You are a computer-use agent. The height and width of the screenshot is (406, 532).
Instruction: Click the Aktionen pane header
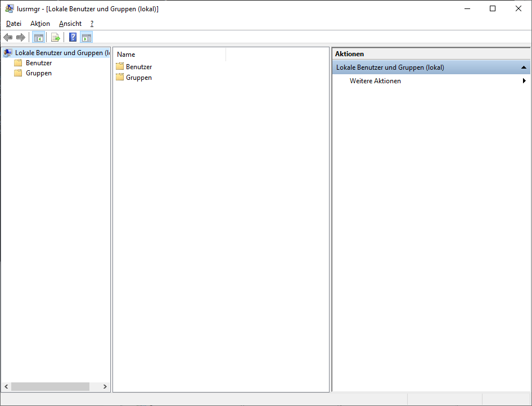coord(431,54)
